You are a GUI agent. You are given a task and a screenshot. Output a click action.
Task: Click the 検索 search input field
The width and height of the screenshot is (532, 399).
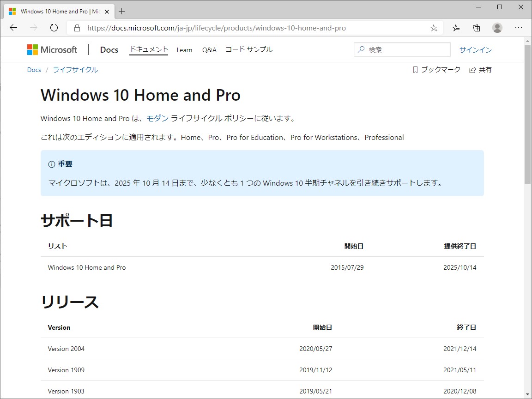click(x=402, y=49)
